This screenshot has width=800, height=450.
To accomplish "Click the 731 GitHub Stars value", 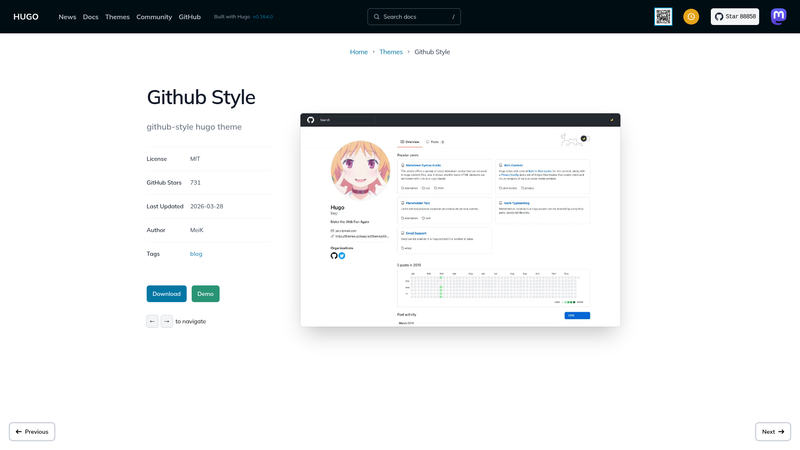I will point(195,183).
